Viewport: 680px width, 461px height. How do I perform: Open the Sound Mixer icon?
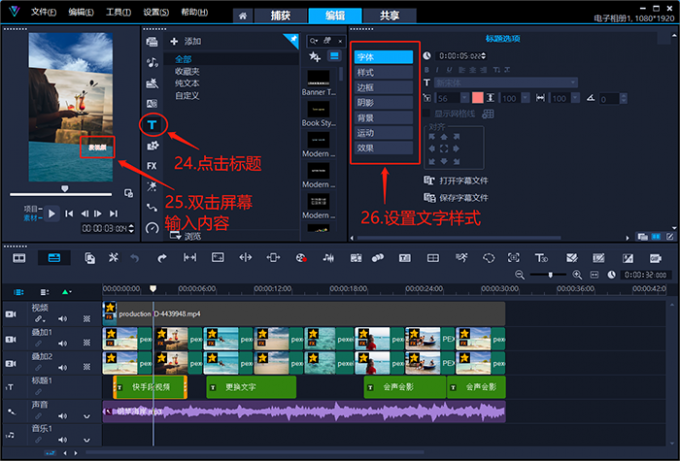point(328,258)
